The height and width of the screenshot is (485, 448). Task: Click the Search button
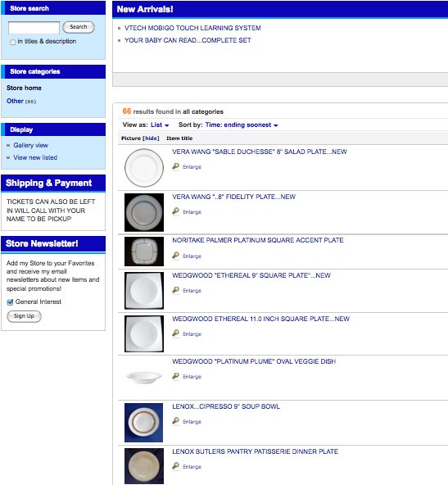pyautogui.click(x=79, y=27)
